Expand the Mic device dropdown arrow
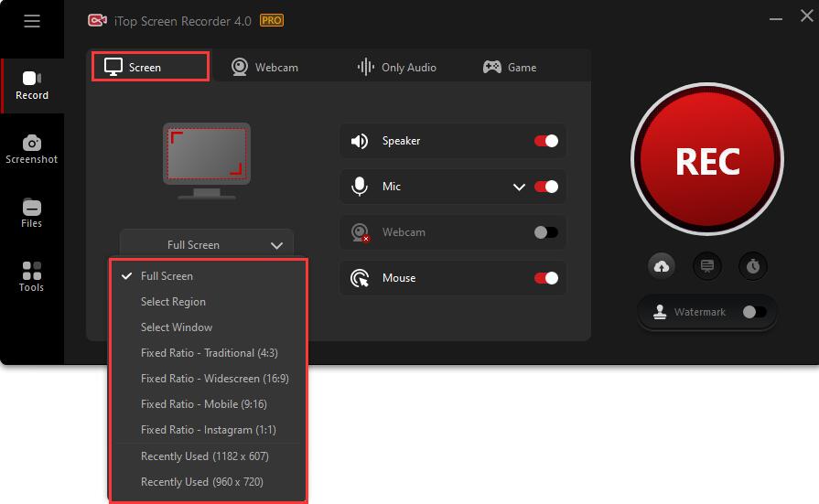 (x=519, y=187)
